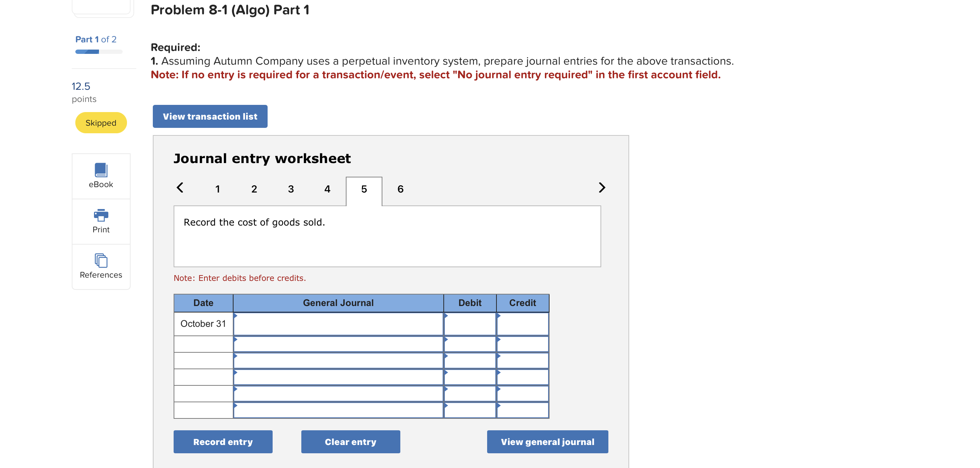Screen dimensions: 980x468
Task: Go to next journal entry arrow
Action: click(602, 188)
